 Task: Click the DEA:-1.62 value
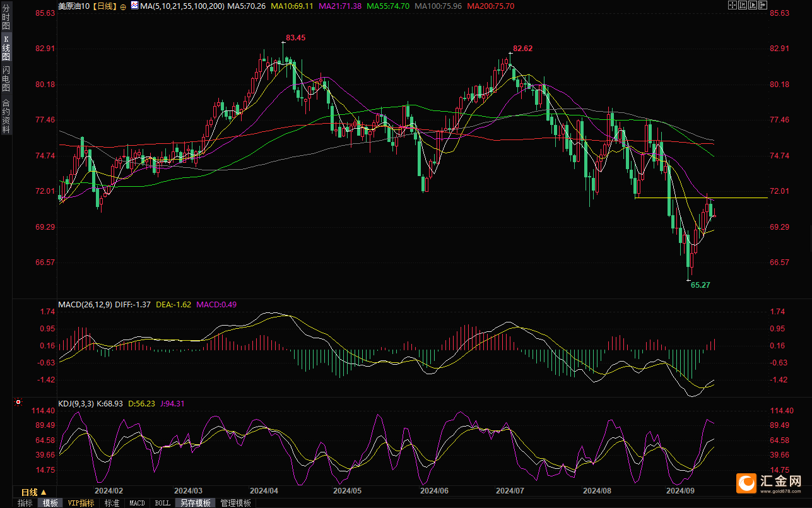(x=174, y=305)
